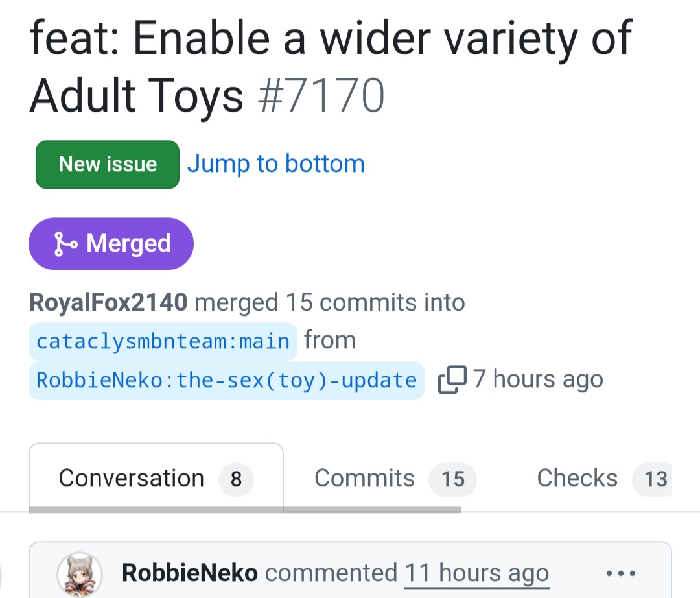Select the Checks tab
The width and height of the screenshot is (700, 598).
(577, 479)
